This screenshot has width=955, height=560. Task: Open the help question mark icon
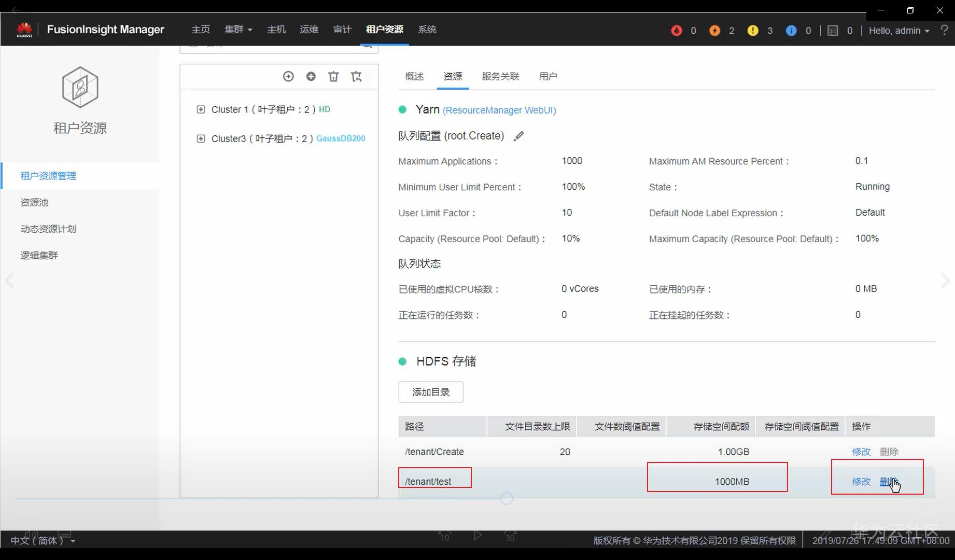945,30
